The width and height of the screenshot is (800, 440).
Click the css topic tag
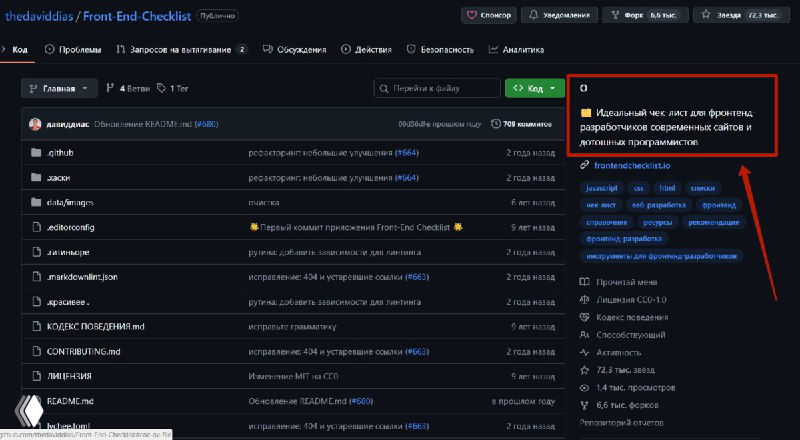pos(638,188)
